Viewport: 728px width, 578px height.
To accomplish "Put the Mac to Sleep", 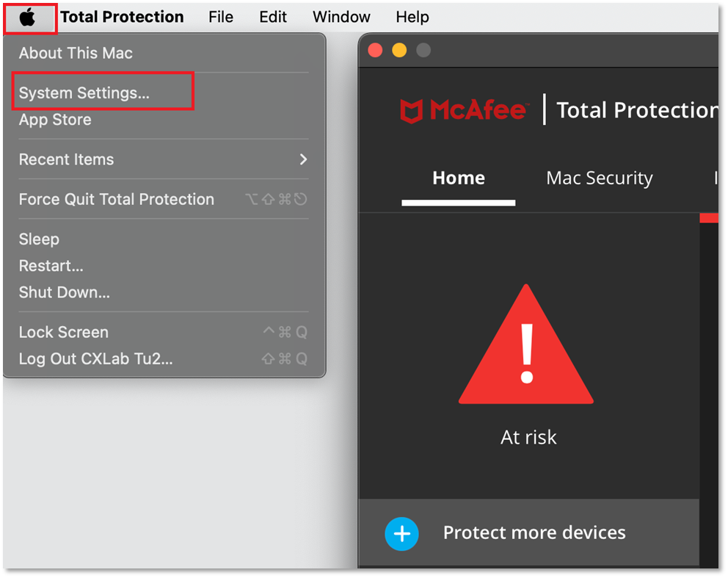I will pos(39,239).
